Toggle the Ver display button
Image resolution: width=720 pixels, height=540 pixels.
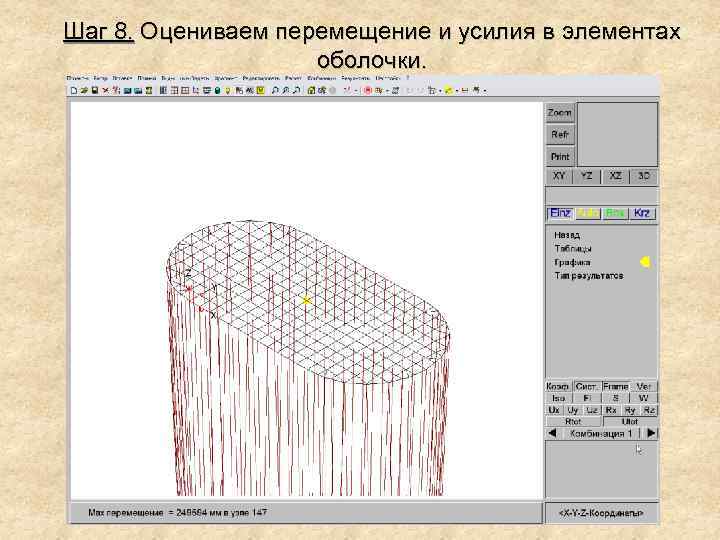point(644,387)
